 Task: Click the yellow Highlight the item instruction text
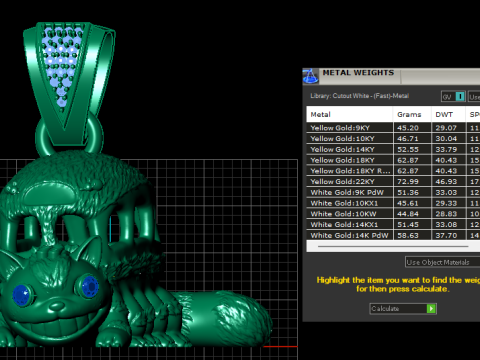(398, 284)
